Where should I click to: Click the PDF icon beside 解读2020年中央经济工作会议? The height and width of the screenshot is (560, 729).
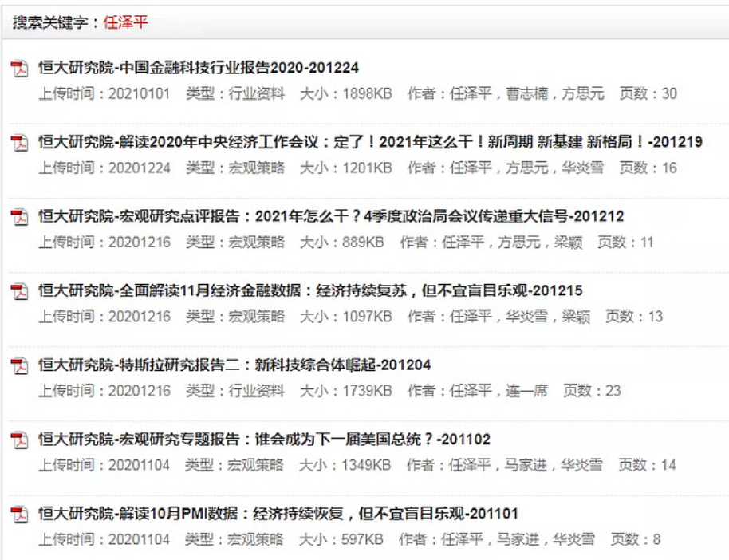pyautogui.click(x=19, y=143)
